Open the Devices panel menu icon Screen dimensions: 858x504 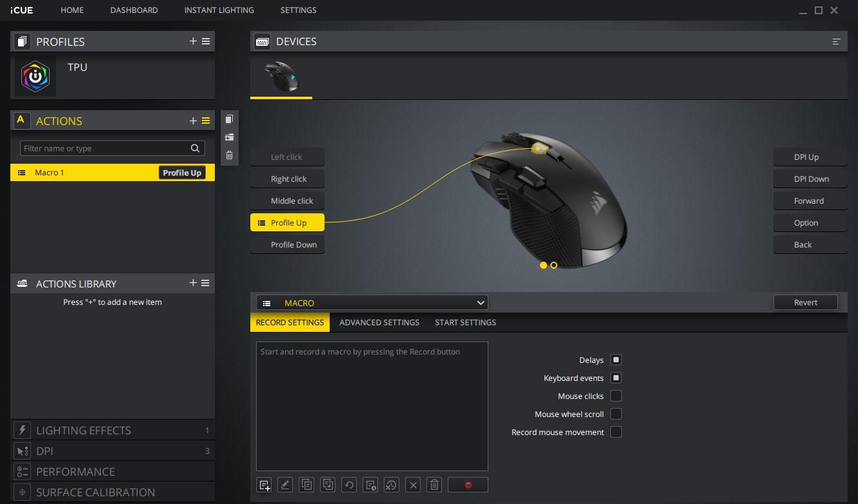837,41
